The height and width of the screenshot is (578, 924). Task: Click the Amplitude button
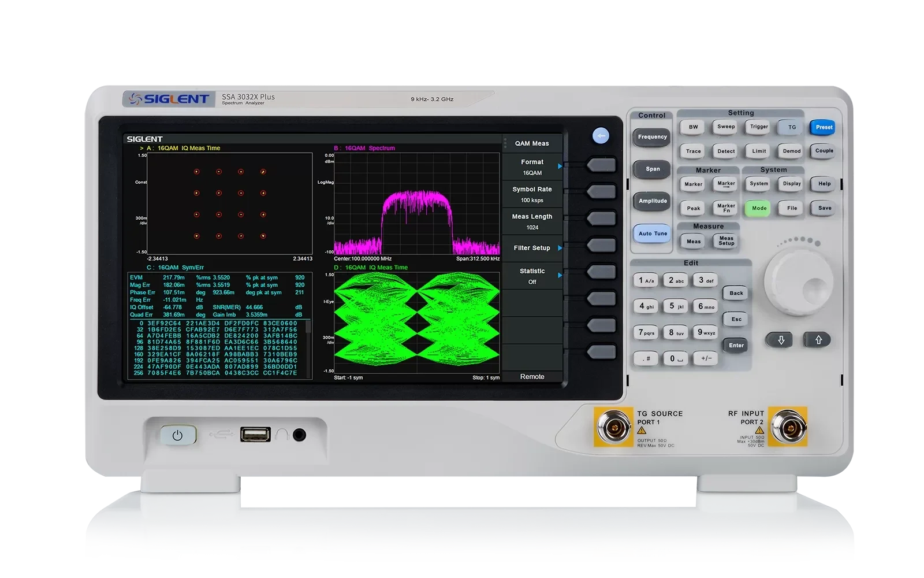[x=652, y=201]
